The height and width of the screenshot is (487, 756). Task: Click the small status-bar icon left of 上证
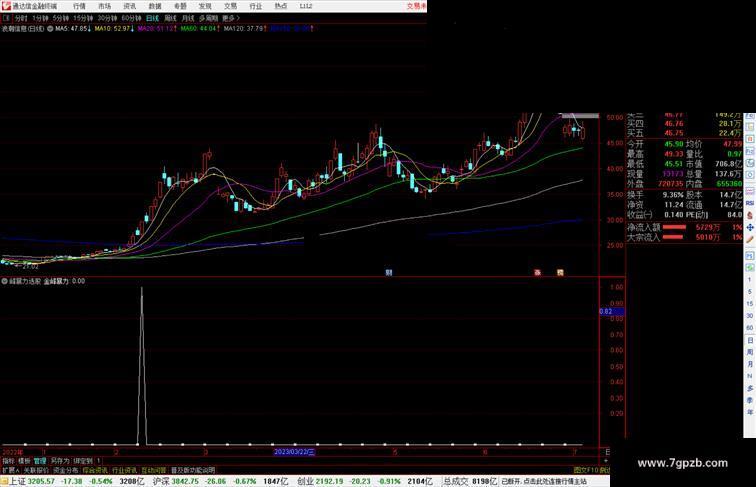tap(4, 481)
